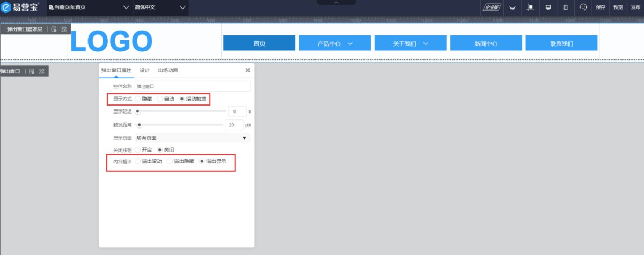
Task: Click the 显示延迟 seconds value box
Action: coord(237,111)
